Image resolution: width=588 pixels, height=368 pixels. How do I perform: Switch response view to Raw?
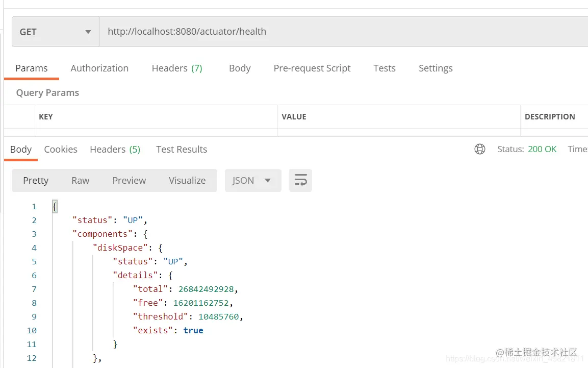[80, 181]
